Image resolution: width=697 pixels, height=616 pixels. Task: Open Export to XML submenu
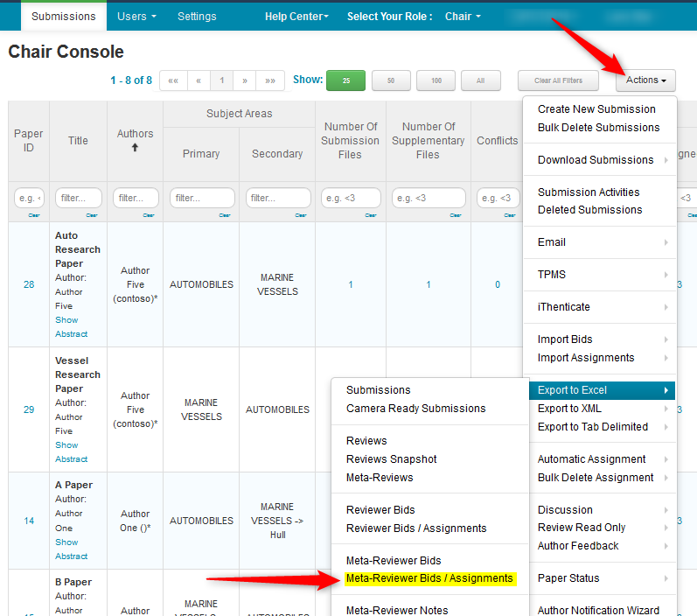tap(569, 409)
